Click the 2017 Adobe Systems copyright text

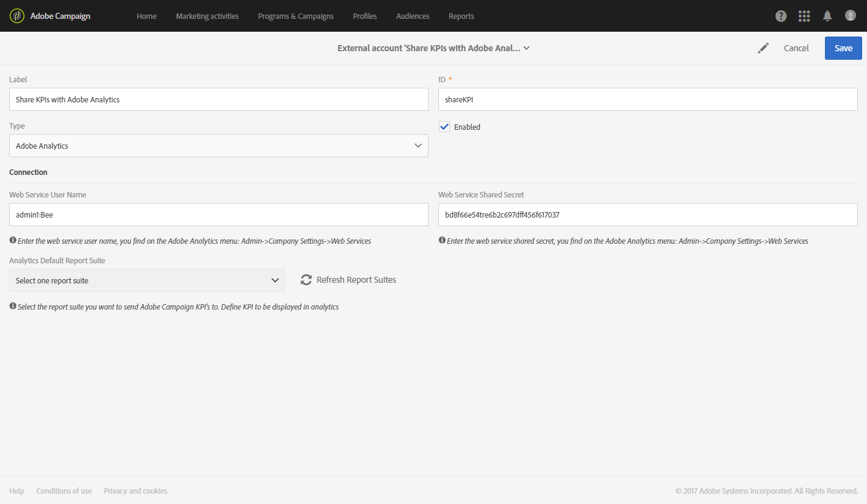click(x=767, y=491)
